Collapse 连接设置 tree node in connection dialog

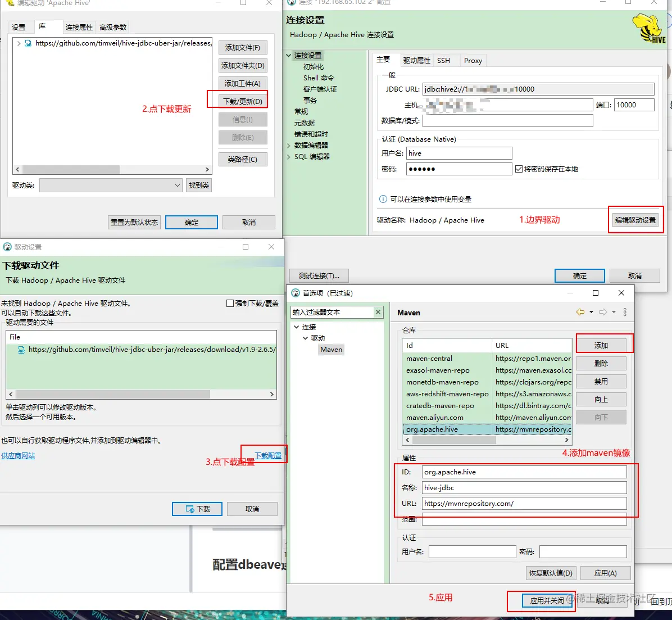[288, 55]
